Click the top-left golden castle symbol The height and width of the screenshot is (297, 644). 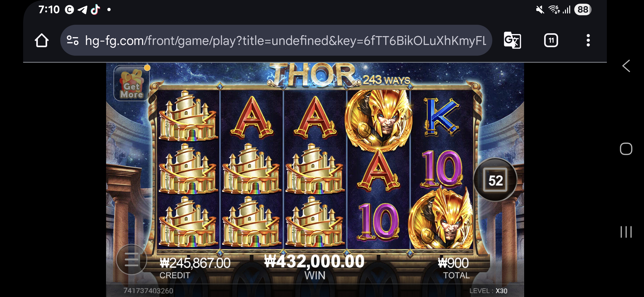[188, 116]
